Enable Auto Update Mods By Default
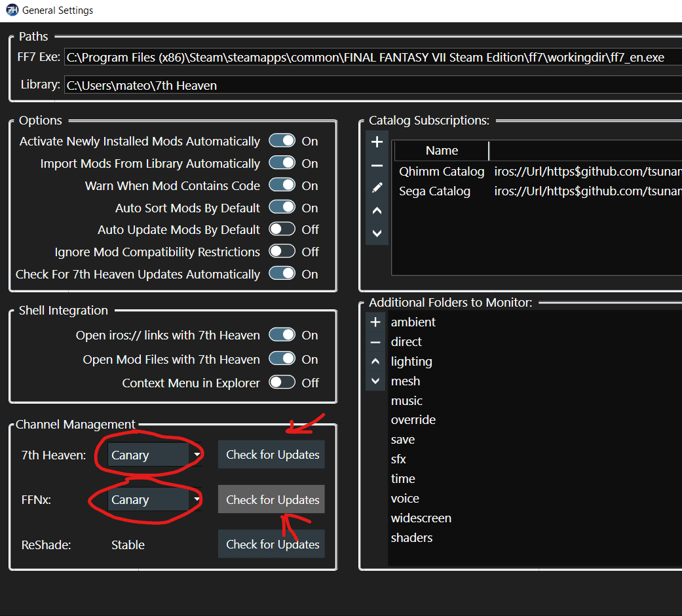The height and width of the screenshot is (616, 682). [x=282, y=229]
